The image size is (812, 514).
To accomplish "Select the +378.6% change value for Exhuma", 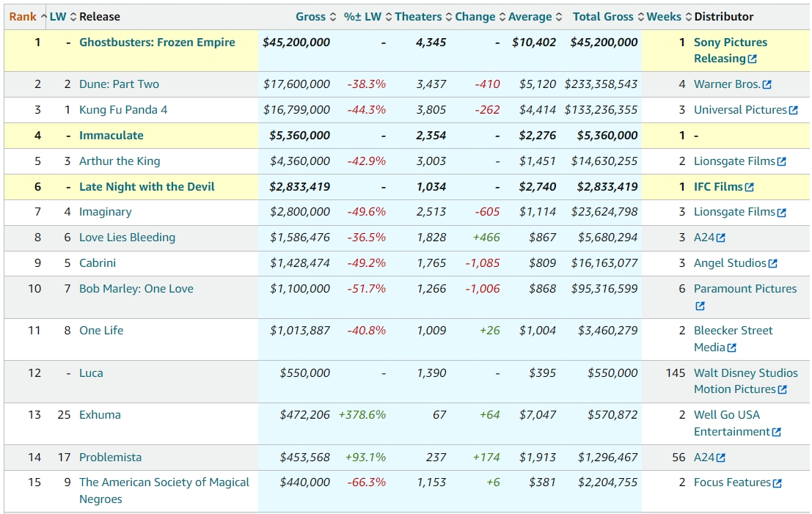I will 362,414.
